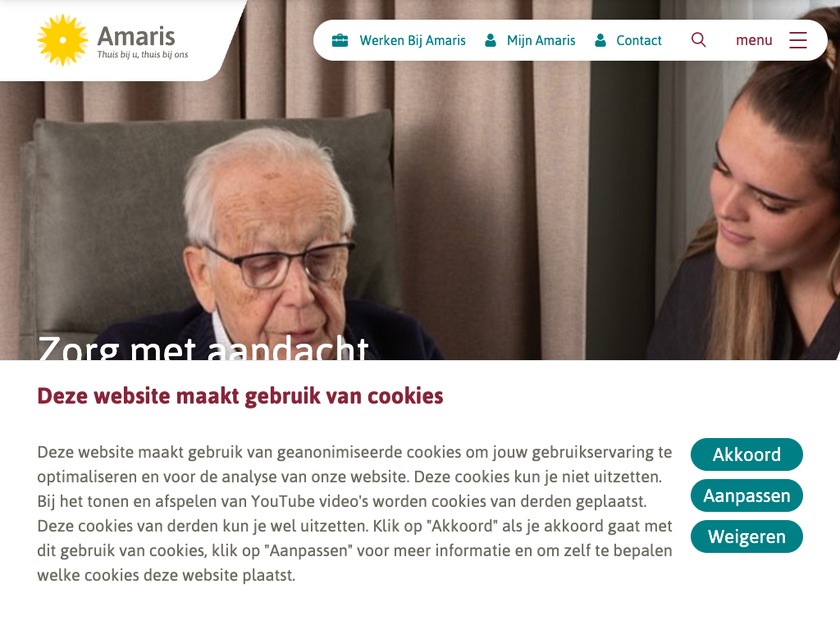The image size is (840, 630).
Task: Click the cookie banner heading text
Action: (240, 396)
